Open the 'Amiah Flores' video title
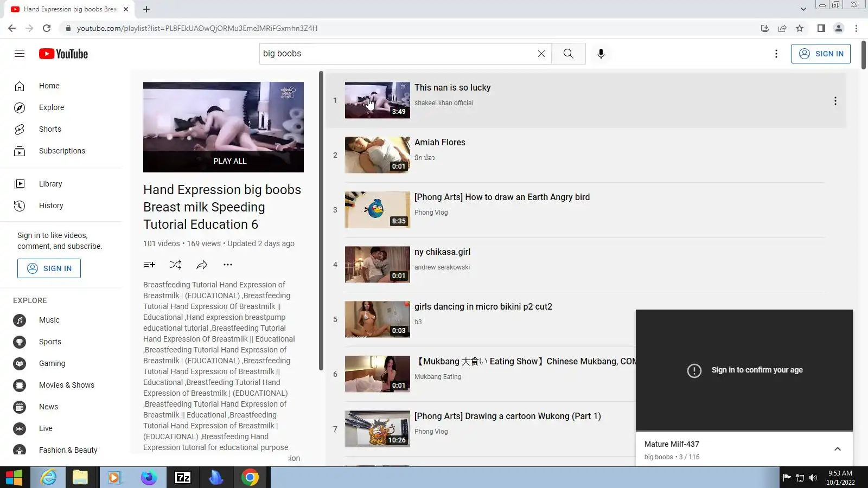This screenshot has height=488, width=868. pos(440,142)
